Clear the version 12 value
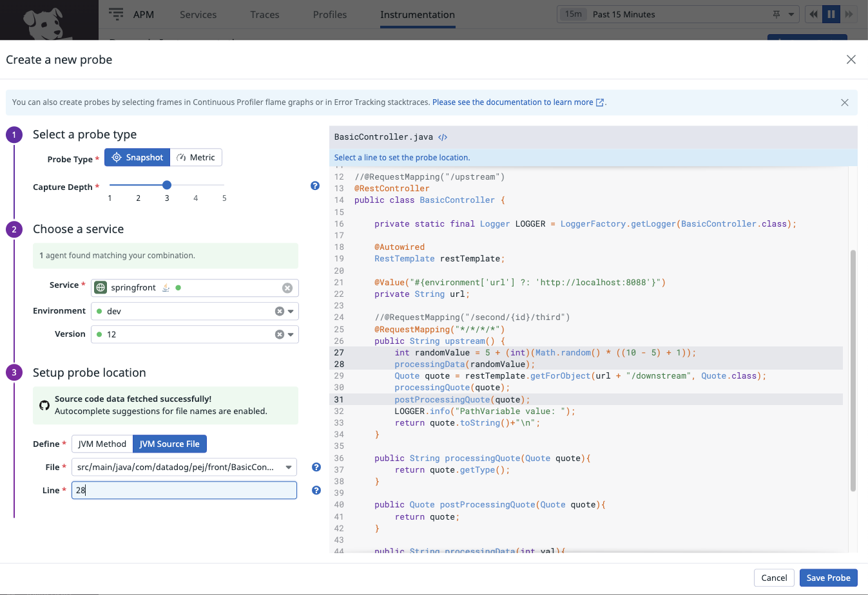The image size is (868, 595). pyautogui.click(x=280, y=334)
